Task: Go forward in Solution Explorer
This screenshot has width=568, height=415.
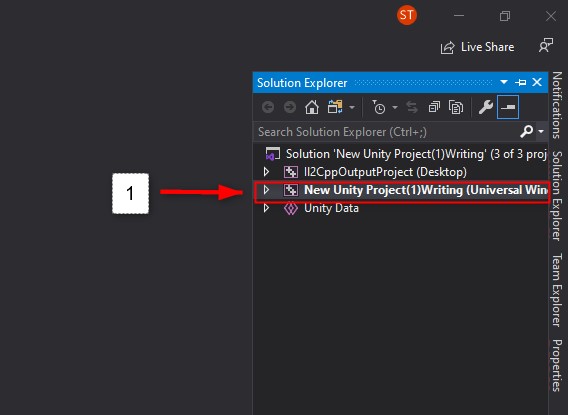Action: (290, 108)
